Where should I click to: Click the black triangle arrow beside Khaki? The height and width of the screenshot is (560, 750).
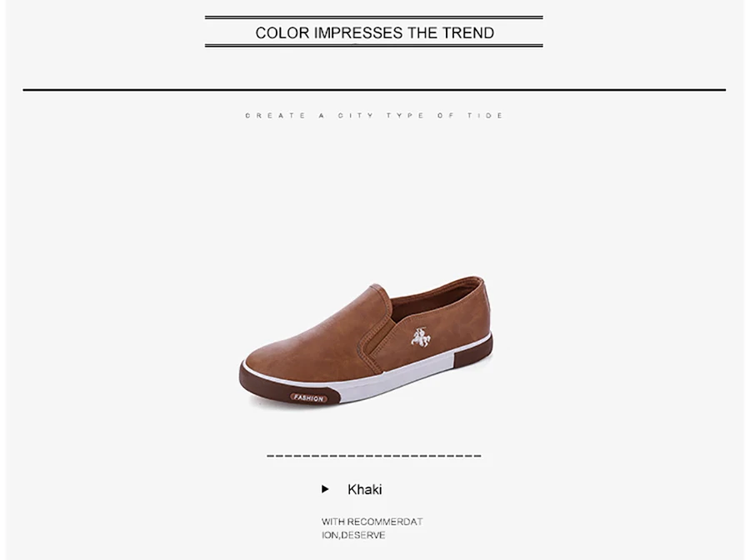pos(325,489)
